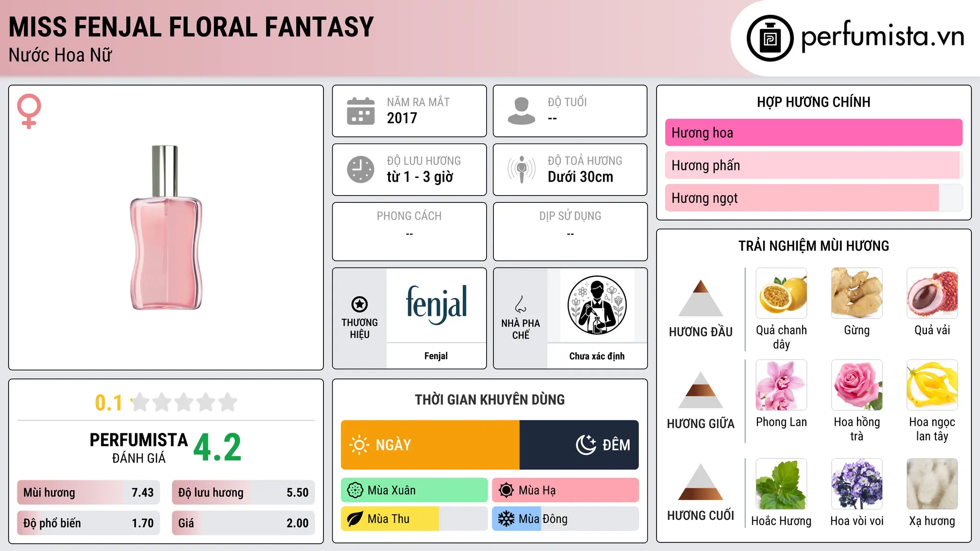Click the launch year value 2017
The height and width of the screenshot is (551, 980).
(402, 118)
